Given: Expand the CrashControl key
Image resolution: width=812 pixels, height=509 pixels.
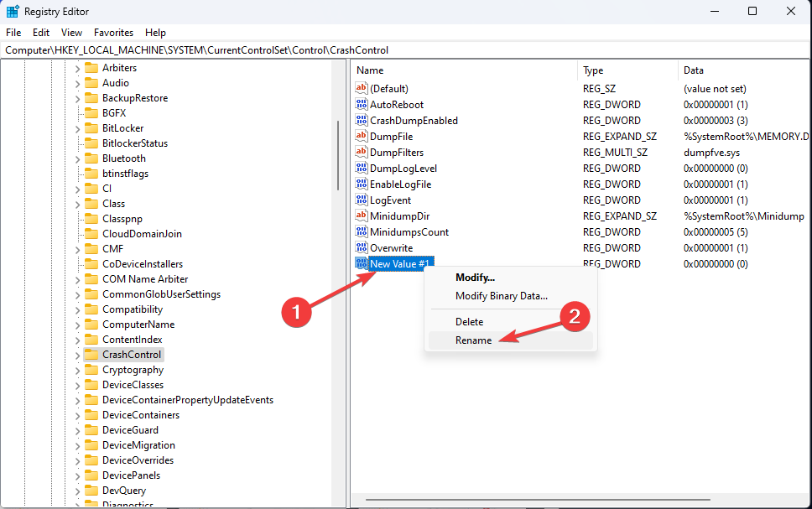Looking at the screenshot, I should (x=77, y=356).
